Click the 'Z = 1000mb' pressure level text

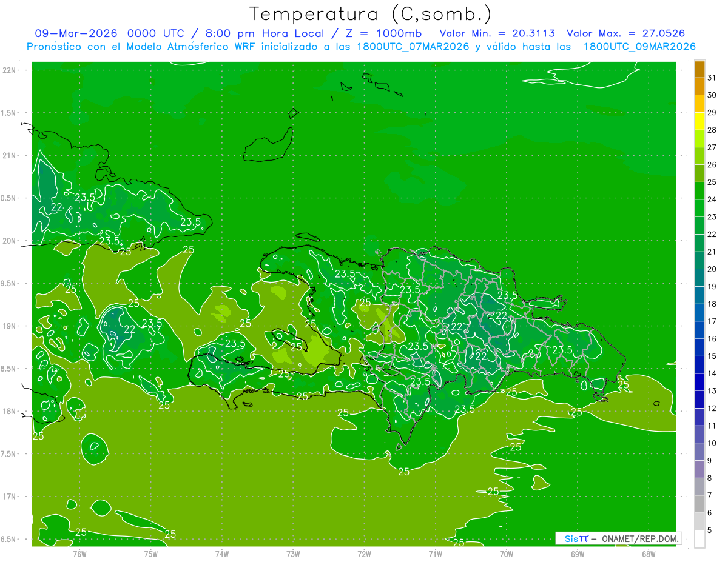385,33
